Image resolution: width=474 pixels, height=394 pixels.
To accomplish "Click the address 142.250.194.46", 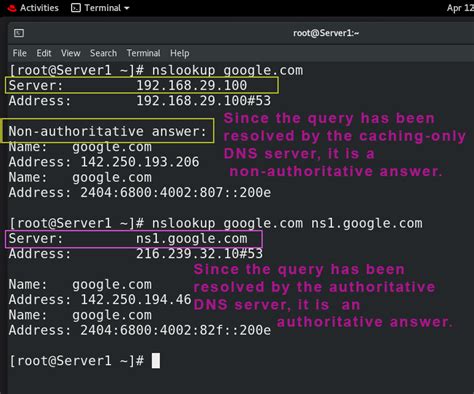I will [x=136, y=300].
